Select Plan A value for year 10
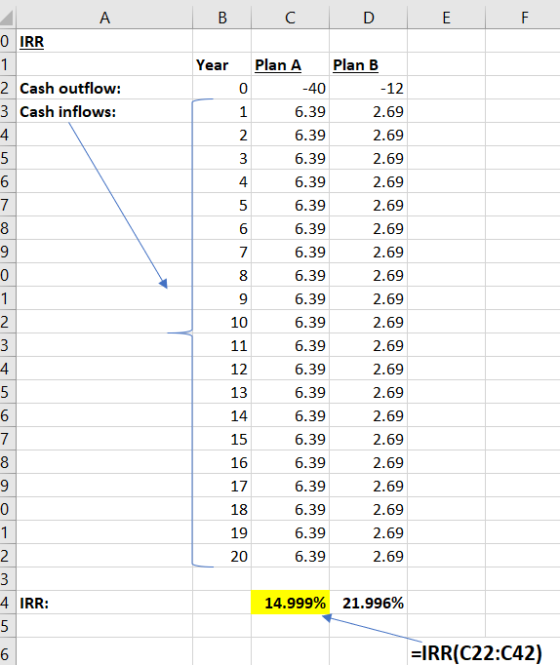 [x=290, y=322]
